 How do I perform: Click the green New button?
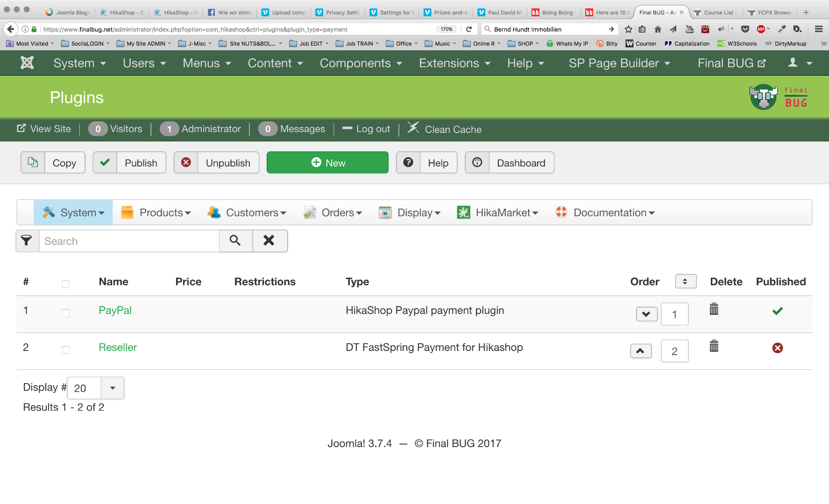coord(327,162)
